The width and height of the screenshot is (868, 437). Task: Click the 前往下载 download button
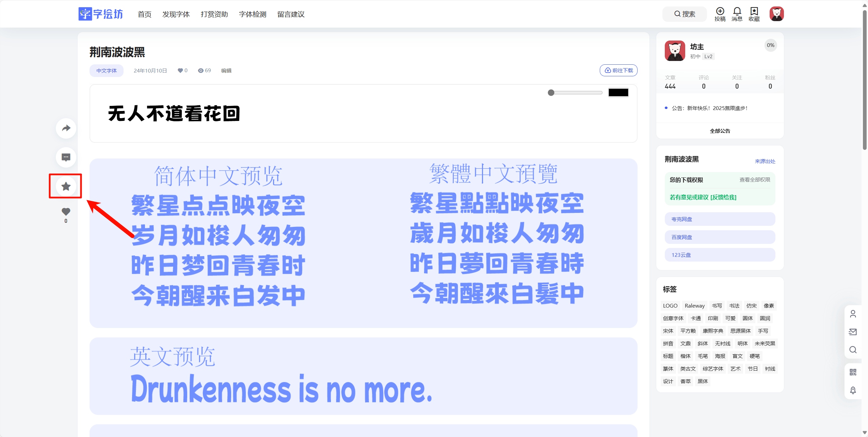[x=618, y=70]
